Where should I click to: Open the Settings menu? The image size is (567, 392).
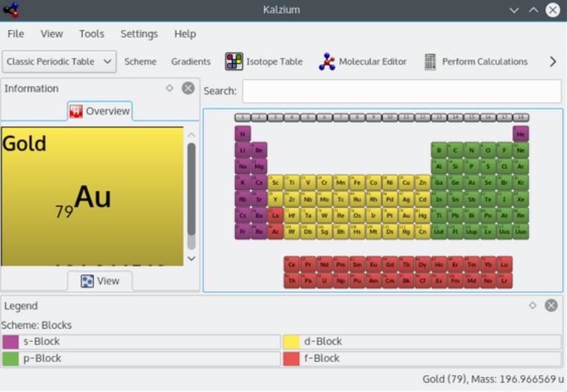(140, 34)
